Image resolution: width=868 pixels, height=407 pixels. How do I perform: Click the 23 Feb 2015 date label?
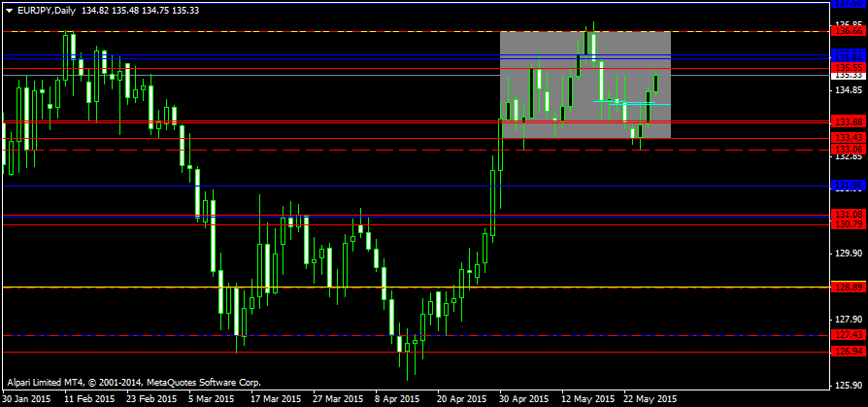[151, 398]
